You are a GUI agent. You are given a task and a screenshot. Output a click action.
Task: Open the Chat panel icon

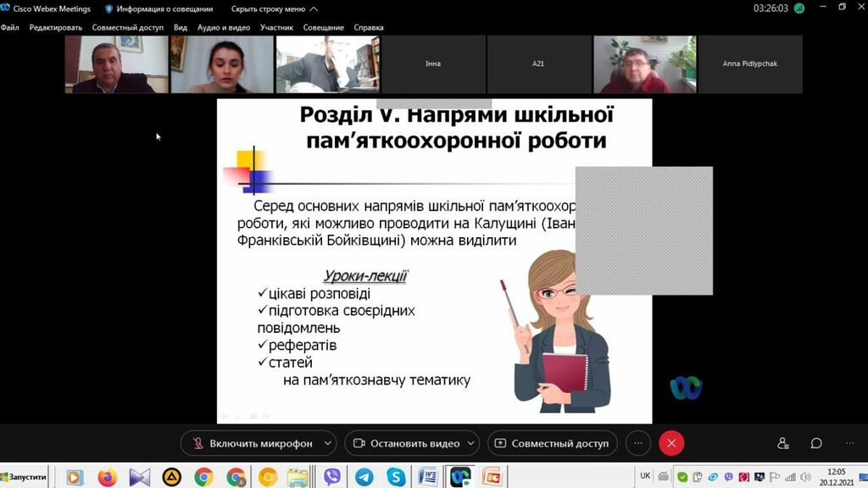(x=816, y=443)
